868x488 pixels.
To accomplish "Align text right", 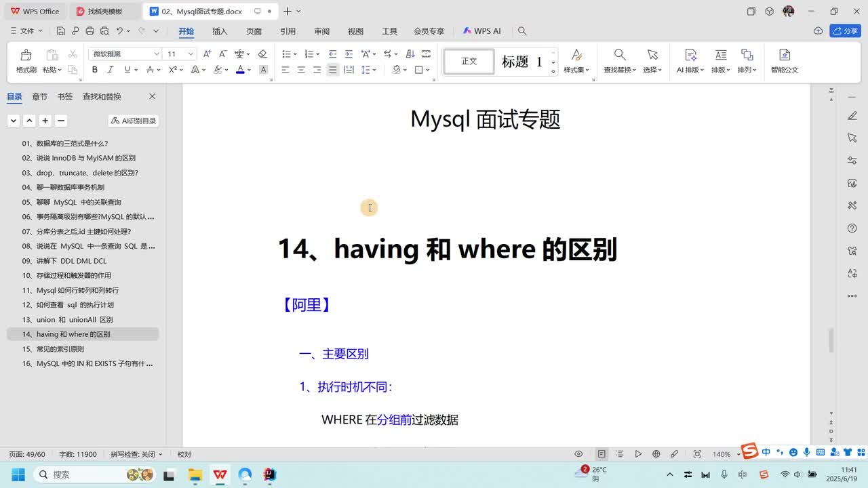I will click(317, 70).
